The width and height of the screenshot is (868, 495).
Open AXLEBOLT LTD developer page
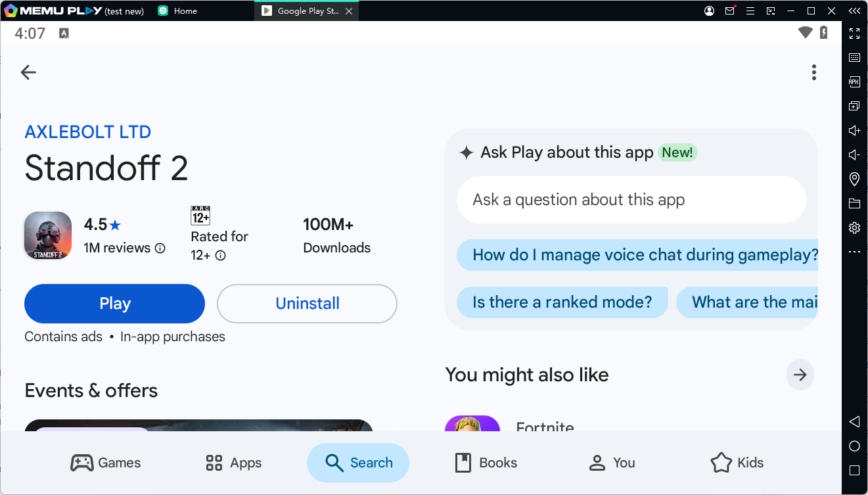pyautogui.click(x=87, y=132)
